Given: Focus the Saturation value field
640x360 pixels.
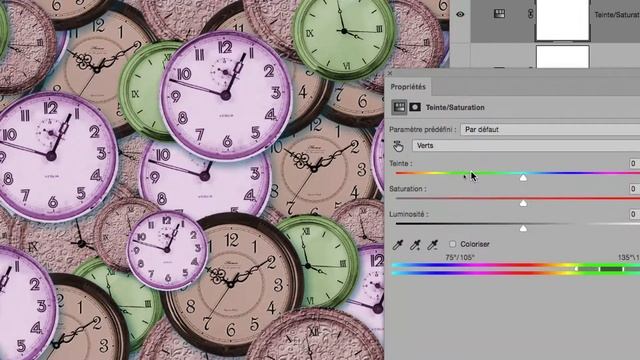Looking at the screenshot, I should 634,189.
